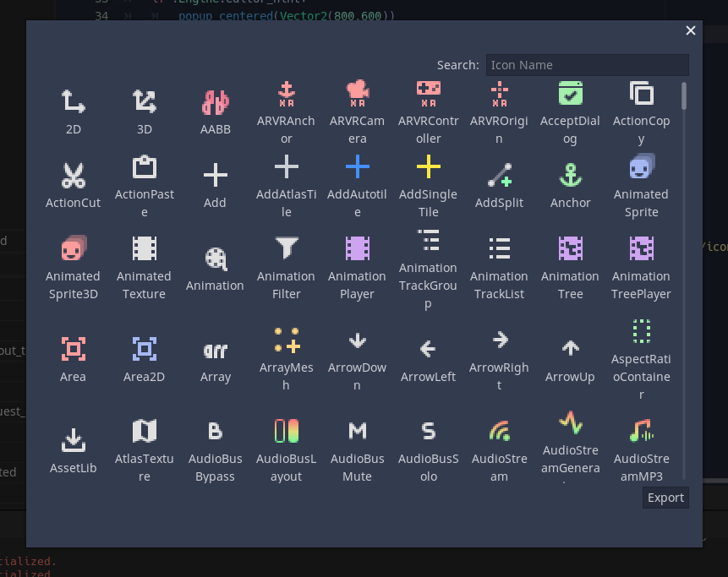Close the icon browser dialog
The width and height of the screenshot is (728, 577).
pos(691,30)
